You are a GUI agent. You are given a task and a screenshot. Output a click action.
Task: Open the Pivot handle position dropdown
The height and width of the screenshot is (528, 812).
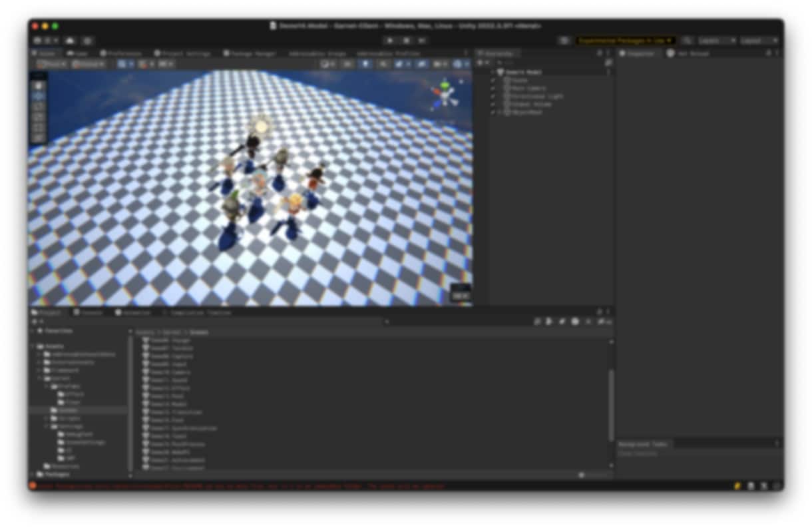click(52, 64)
